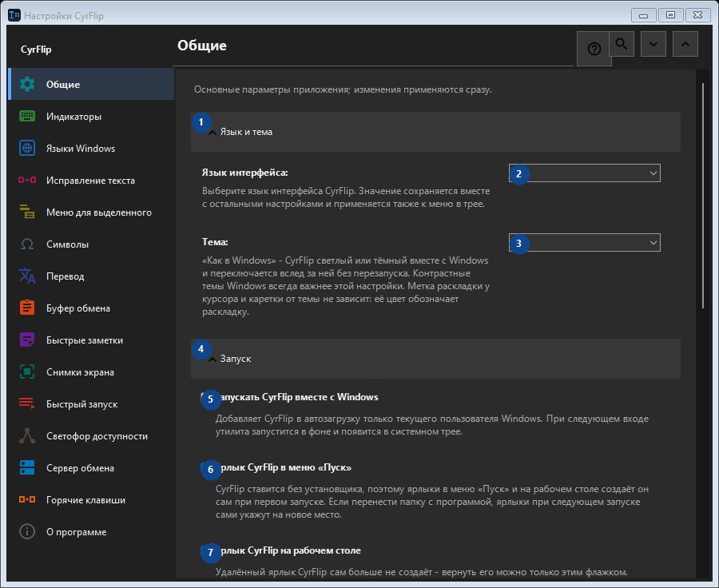Switch to the Горячие клавиши page
Image resolution: width=719 pixels, height=588 pixels.
tap(91, 500)
